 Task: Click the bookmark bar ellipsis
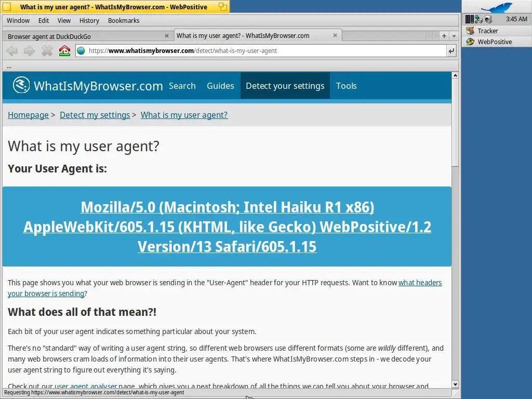(x=9, y=66)
